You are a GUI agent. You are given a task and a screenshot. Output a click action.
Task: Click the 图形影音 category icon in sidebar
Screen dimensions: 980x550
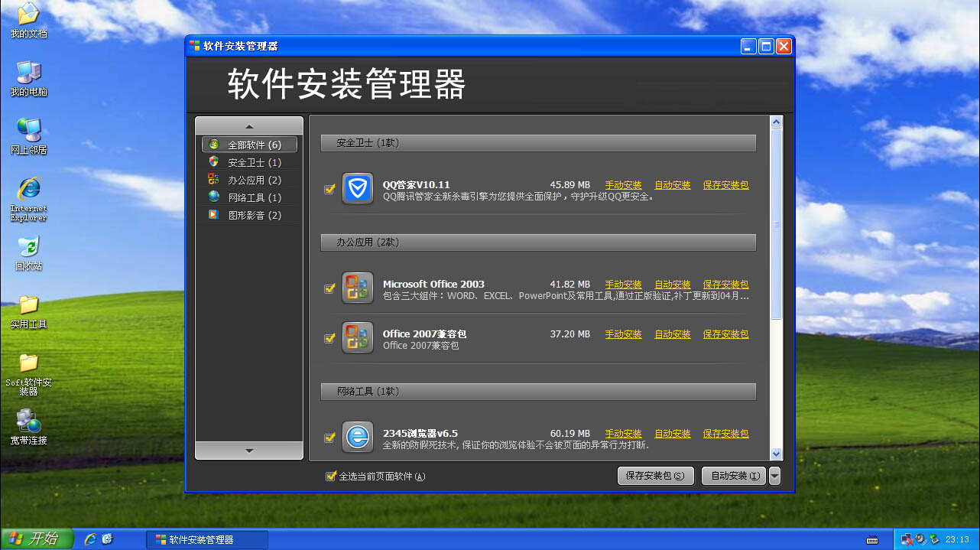click(213, 214)
